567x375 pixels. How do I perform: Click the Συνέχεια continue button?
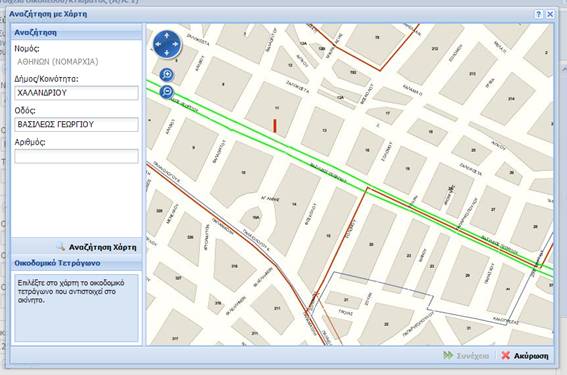466,356
